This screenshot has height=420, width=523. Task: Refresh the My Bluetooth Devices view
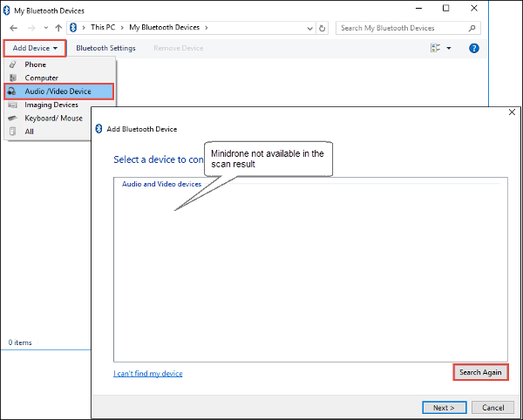323,28
